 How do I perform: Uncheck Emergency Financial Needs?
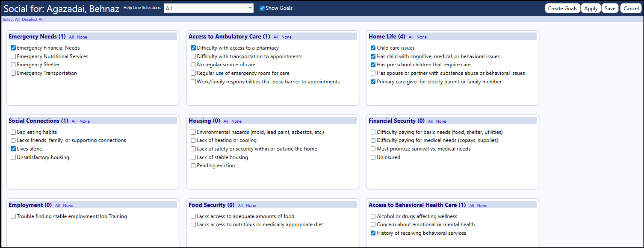pos(13,48)
